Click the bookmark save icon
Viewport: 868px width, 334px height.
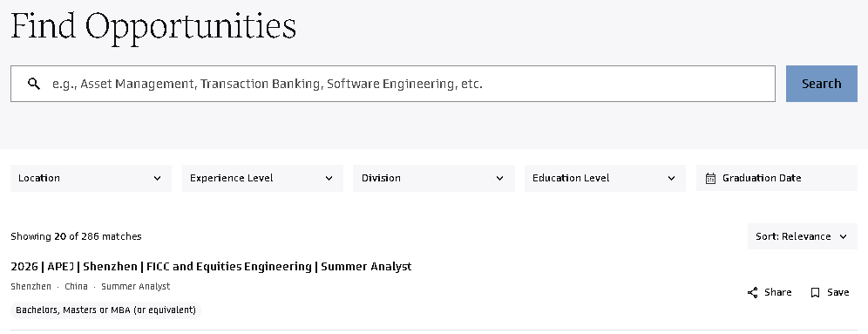[815, 292]
